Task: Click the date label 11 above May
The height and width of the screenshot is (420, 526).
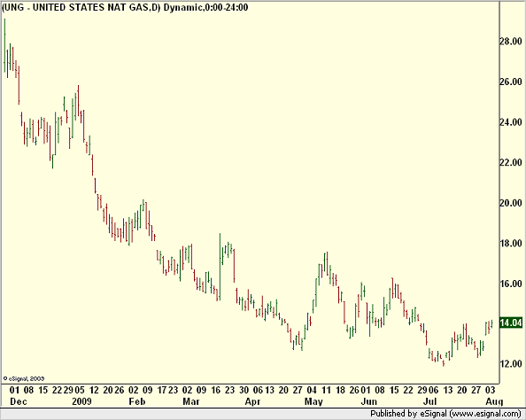Action: [x=326, y=390]
